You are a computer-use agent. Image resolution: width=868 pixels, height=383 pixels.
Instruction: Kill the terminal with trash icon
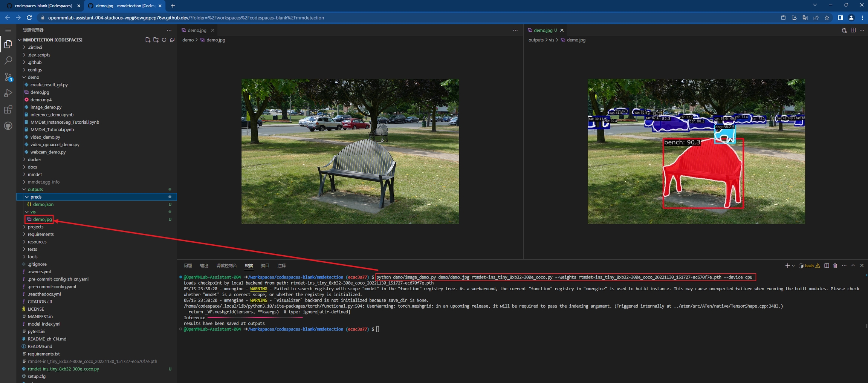[x=835, y=266]
